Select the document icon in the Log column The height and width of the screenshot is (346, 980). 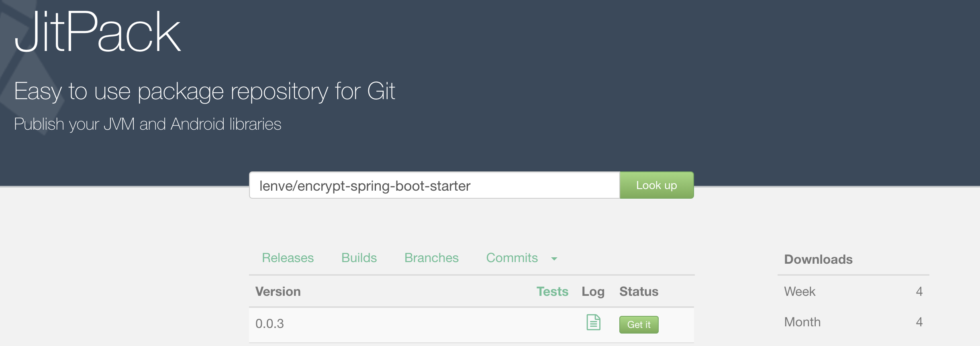(x=593, y=322)
